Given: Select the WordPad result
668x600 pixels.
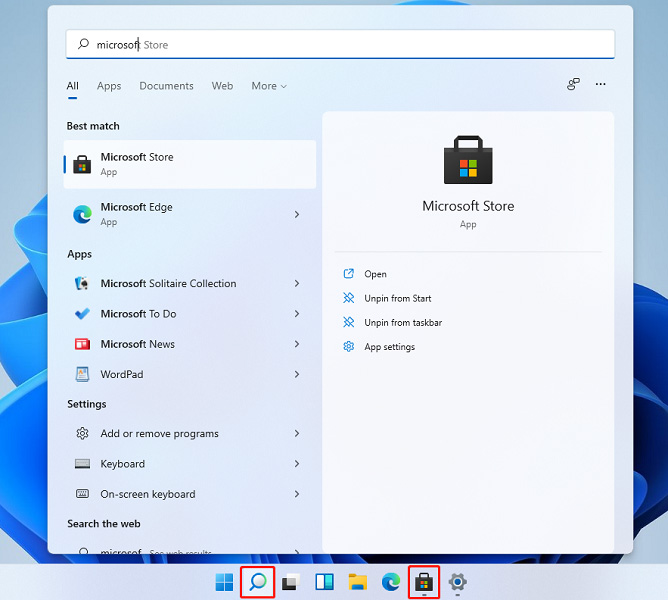Looking at the screenshot, I should pos(190,374).
